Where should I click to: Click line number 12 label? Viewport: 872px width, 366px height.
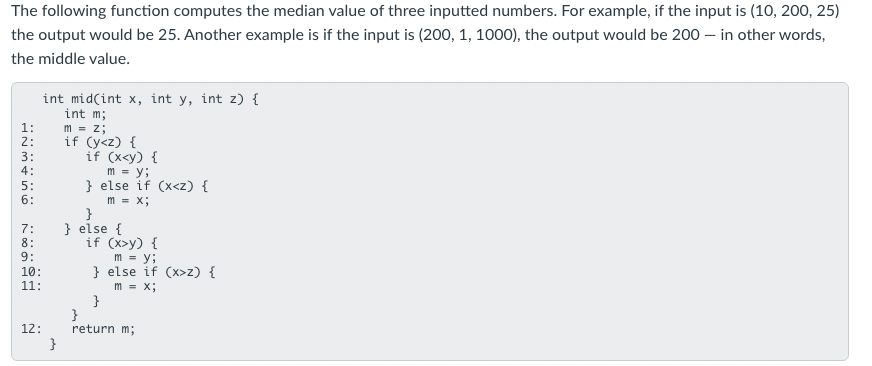(x=31, y=329)
